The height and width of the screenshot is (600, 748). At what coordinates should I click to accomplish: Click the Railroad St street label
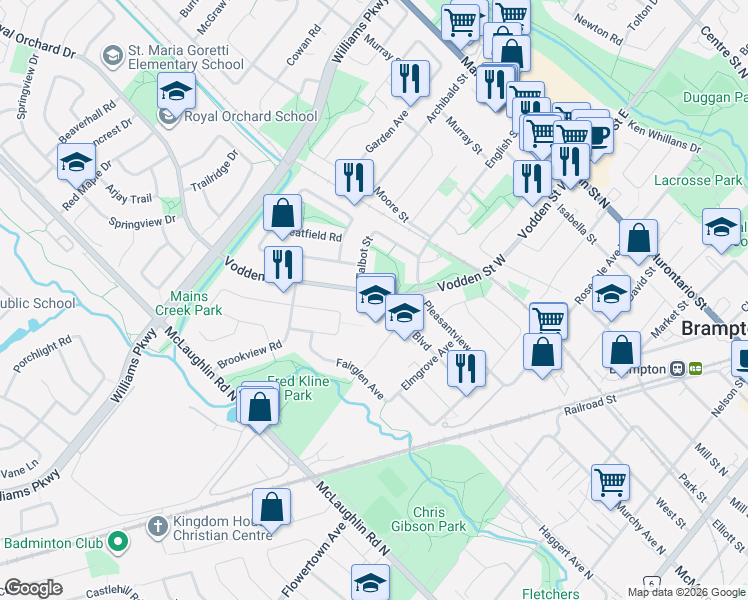click(590, 405)
